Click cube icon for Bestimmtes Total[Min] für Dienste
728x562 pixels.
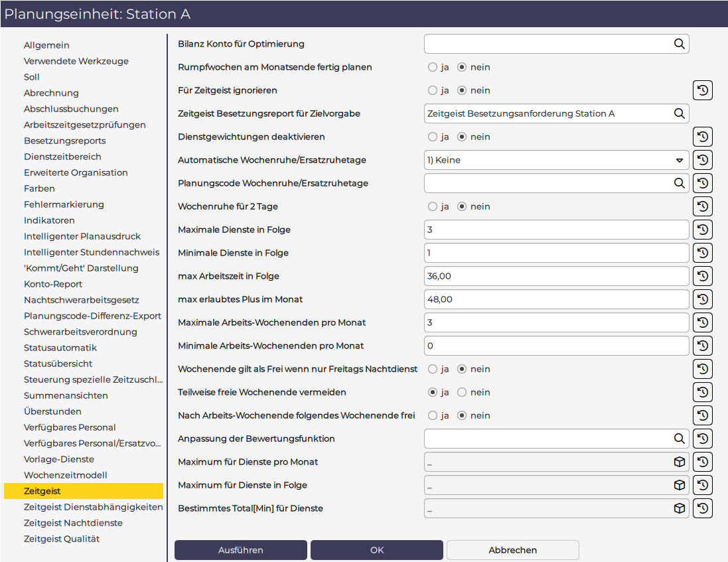pyautogui.click(x=679, y=508)
